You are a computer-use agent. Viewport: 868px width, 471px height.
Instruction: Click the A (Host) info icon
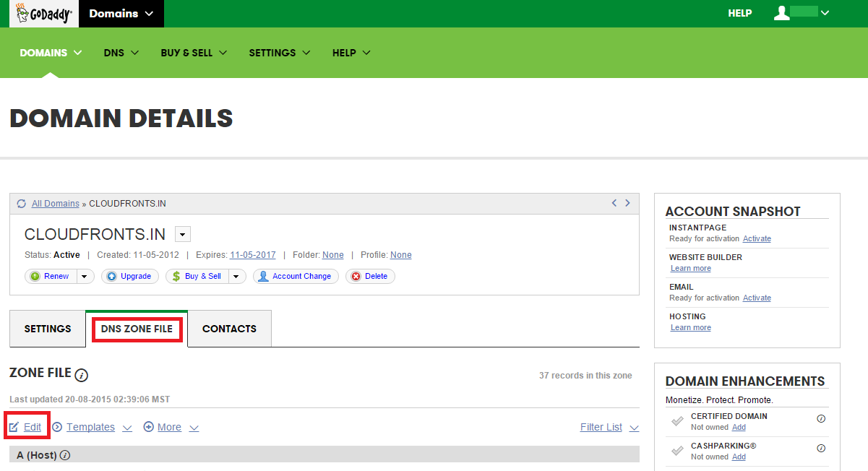[65, 455]
